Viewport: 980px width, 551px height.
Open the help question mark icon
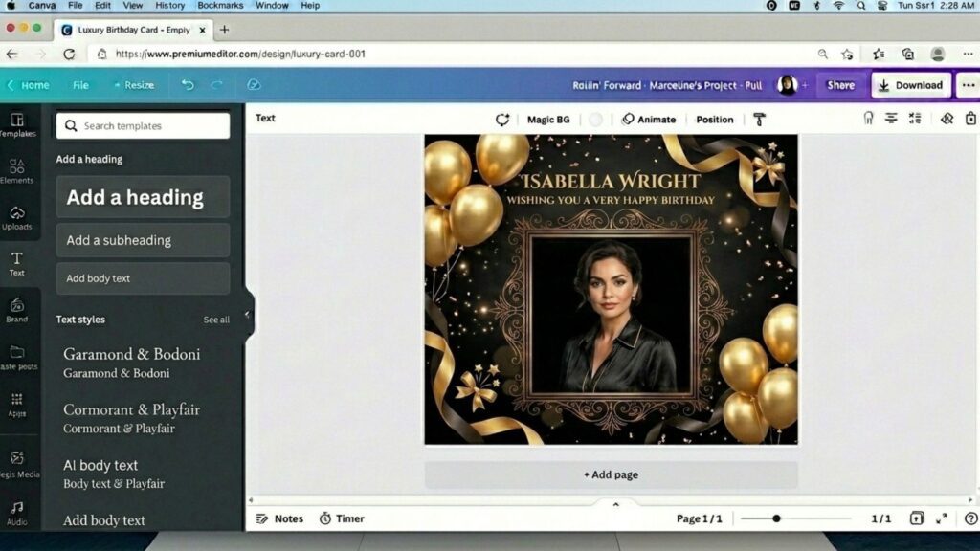click(970, 518)
